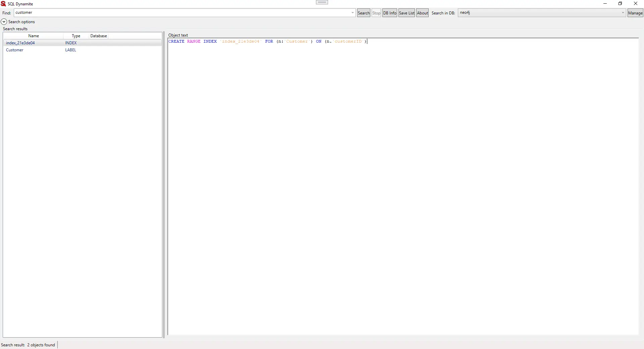Expand the Search options section

tap(4, 22)
